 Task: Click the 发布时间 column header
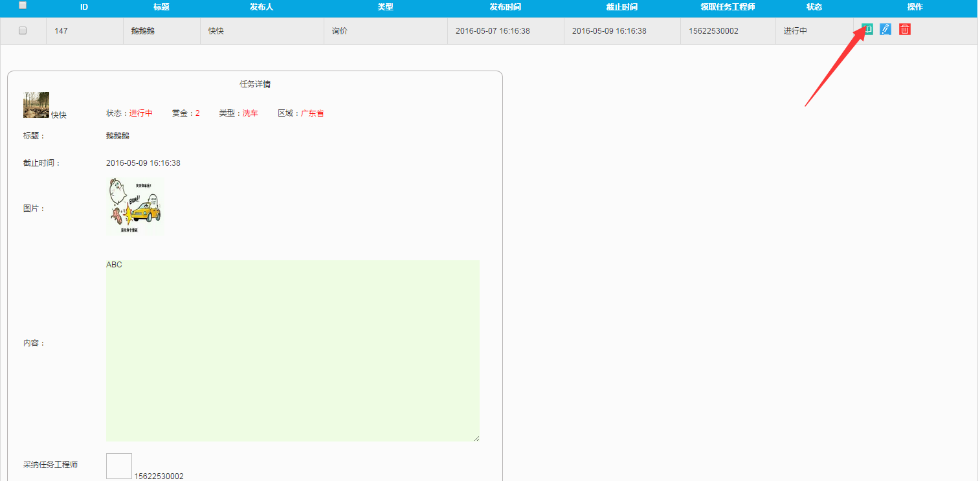click(505, 7)
